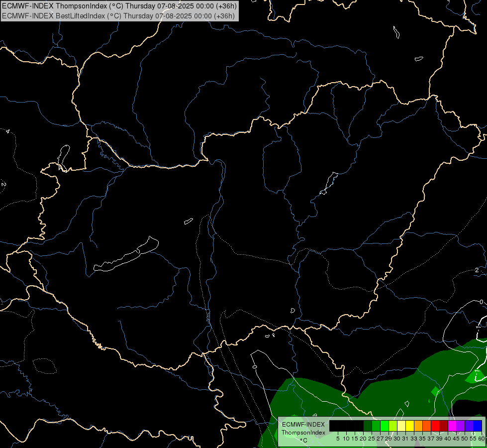Click the legend tick value '20'

[363, 439]
